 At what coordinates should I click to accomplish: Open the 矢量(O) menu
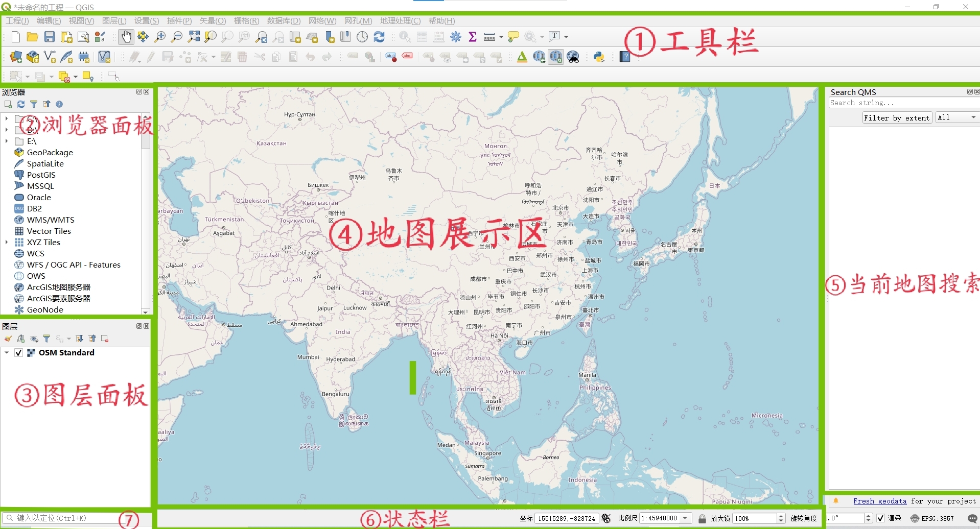(213, 21)
